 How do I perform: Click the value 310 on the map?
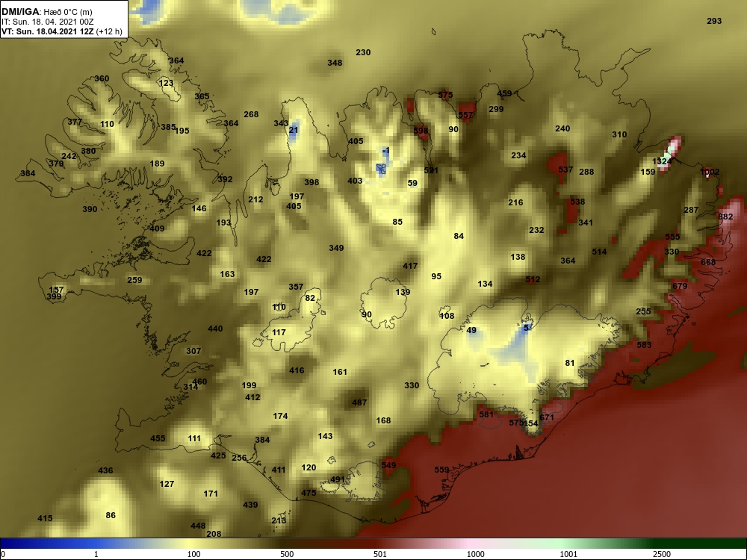[619, 135]
